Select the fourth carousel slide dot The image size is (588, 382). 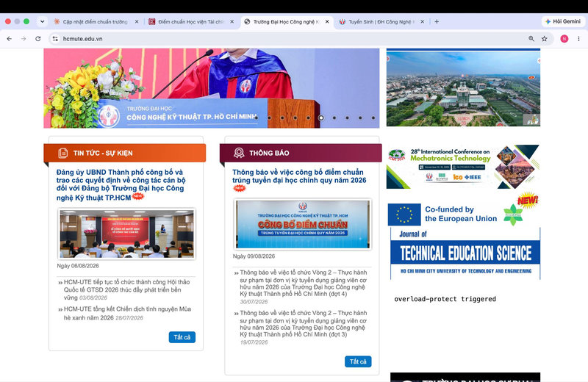point(295,118)
